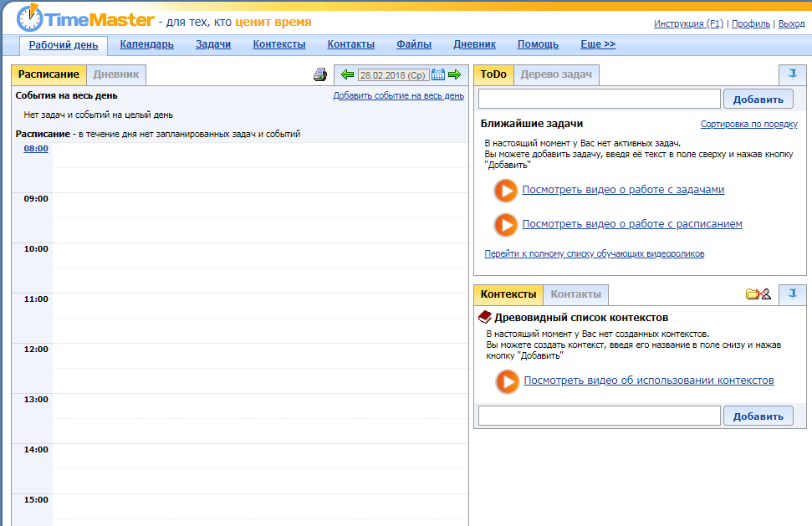Click the Сортировка по порядку link

tap(748, 124)
